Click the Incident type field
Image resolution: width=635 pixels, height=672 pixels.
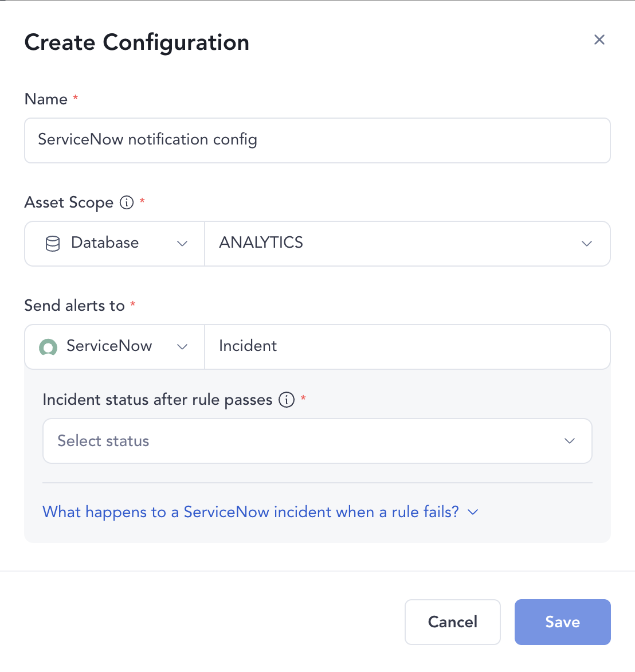[x=407, y=346]
